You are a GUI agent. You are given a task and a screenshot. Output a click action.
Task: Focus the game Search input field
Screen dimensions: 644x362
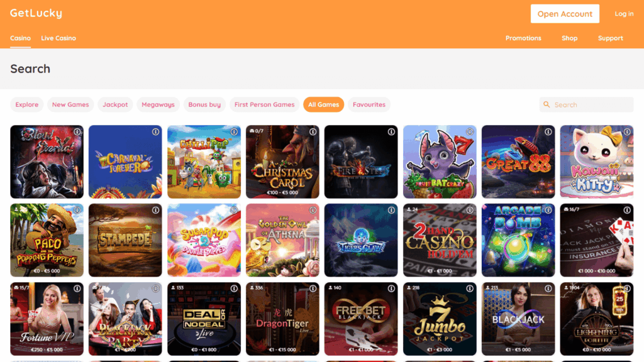coord(587,105)
